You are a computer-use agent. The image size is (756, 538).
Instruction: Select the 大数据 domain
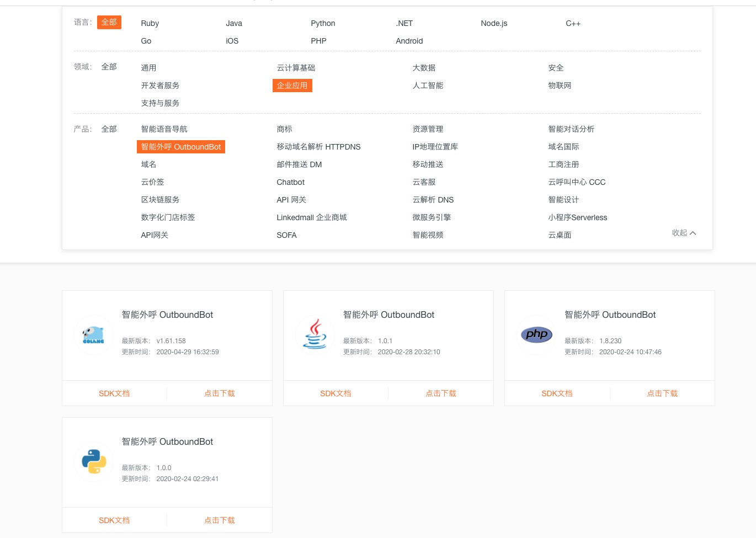coord(424,68)
